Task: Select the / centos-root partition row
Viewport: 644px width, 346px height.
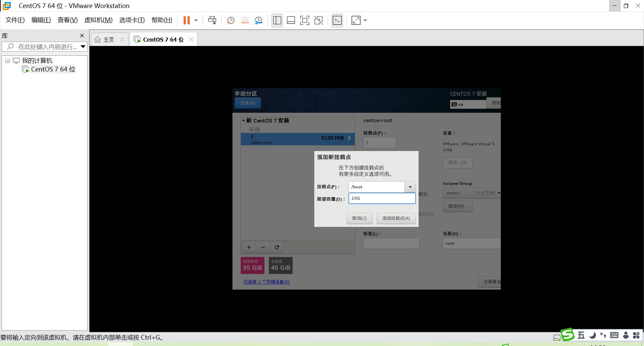Action: pyautogui.click(x=298, y=139)
